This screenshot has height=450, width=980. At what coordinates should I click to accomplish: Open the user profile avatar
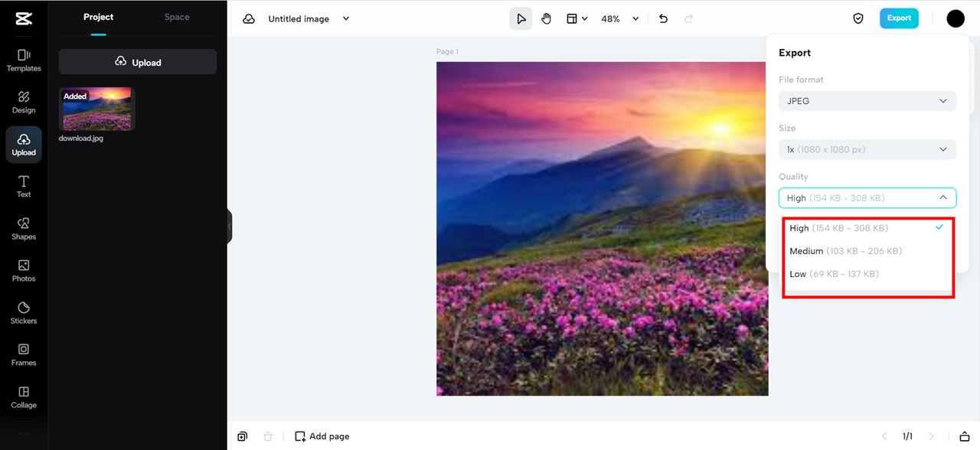pyautogui.click(x=955, y=19)
